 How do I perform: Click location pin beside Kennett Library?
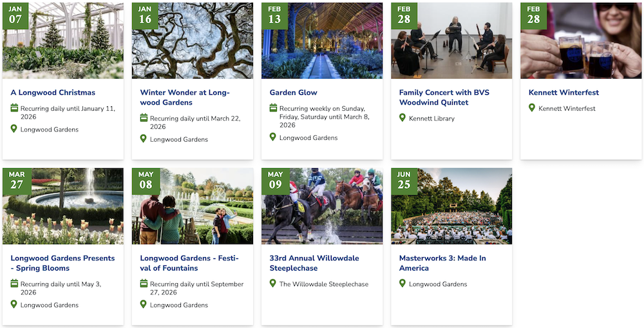[x=402, y=118]
